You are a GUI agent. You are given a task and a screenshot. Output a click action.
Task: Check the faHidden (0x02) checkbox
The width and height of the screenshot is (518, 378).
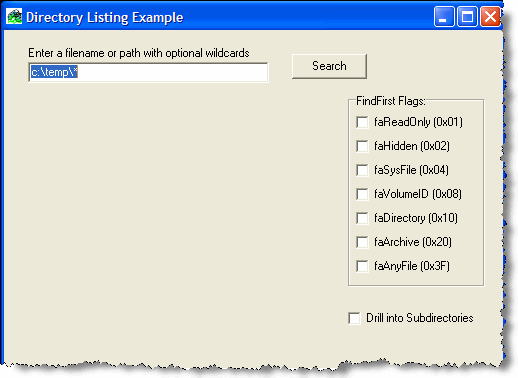pyautogui.click(x=362, y=146)
